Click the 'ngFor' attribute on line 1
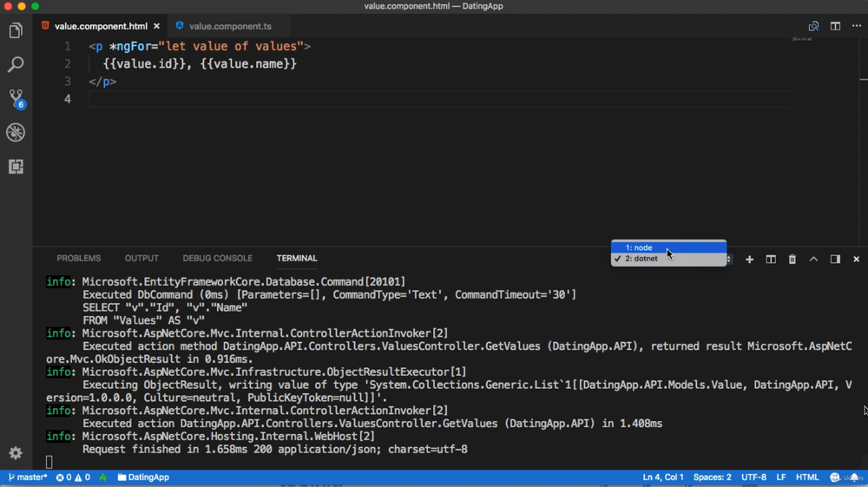 pyautogui.click(x=134, y=47)
